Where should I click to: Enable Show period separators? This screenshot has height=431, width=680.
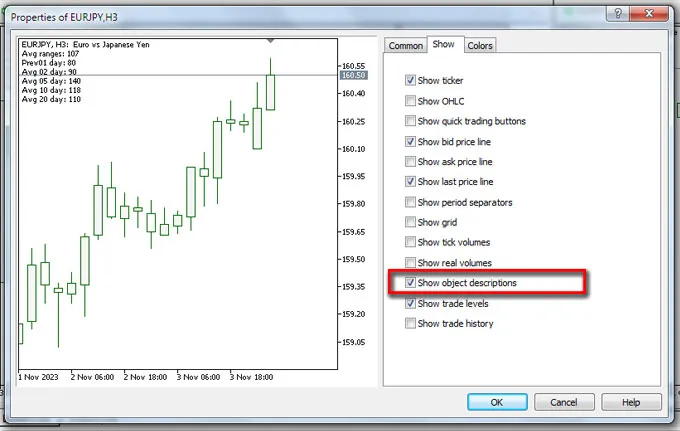pos(411,202)
